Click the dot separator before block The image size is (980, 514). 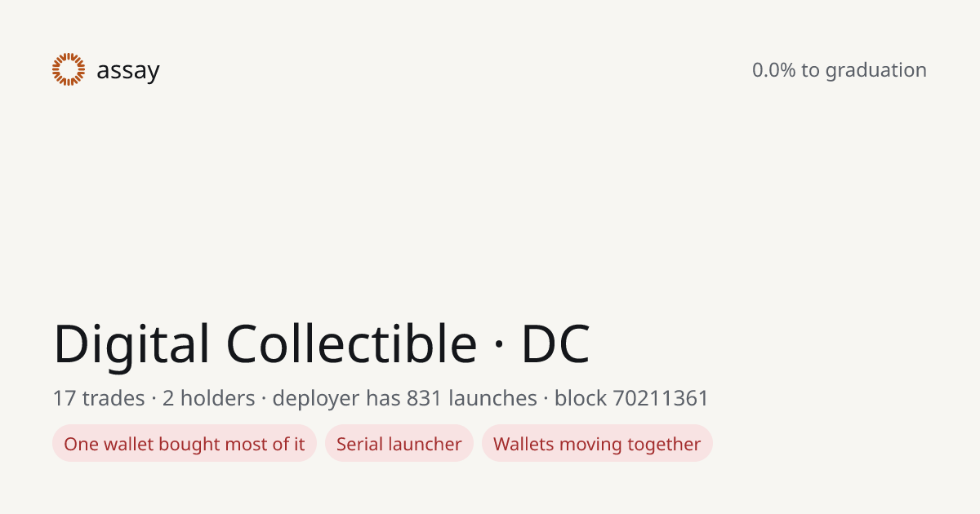pos(546,399)
